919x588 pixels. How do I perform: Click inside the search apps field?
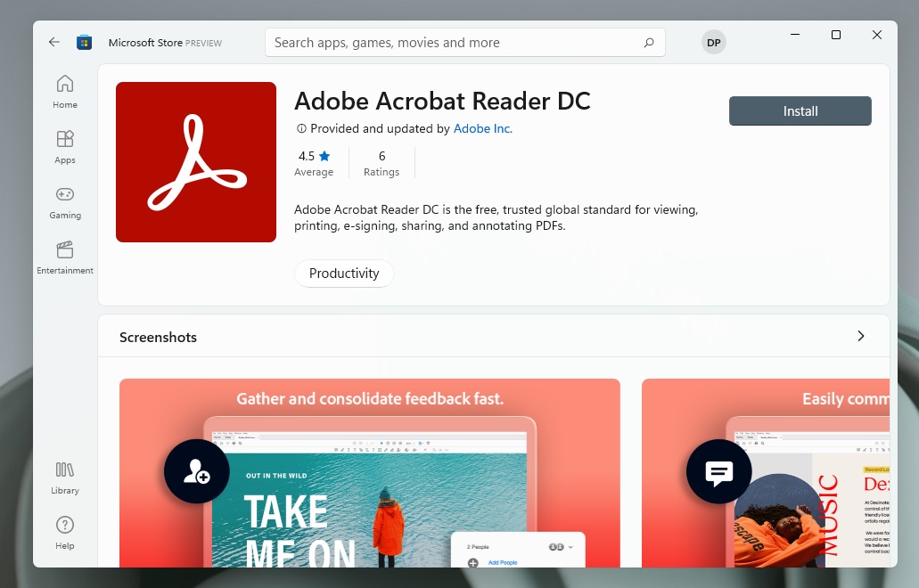(446, 42)
